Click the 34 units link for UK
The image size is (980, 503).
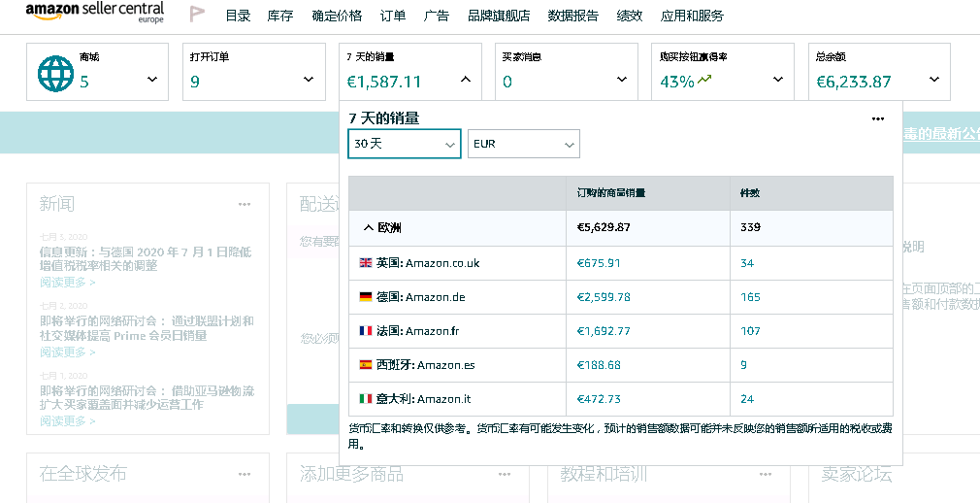coord(747,263)
